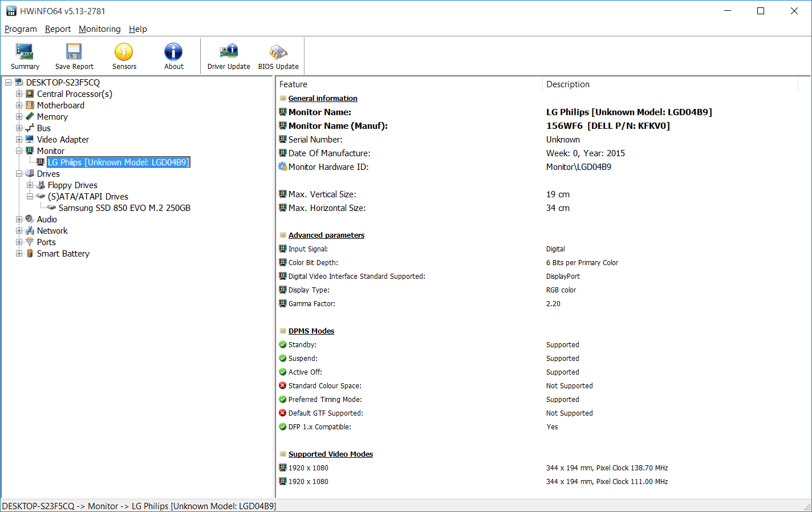Image resolution: width=812 pixels, height=512 pixels.
Task: Click the DPMS Modes section header
Action: point(311,331)
